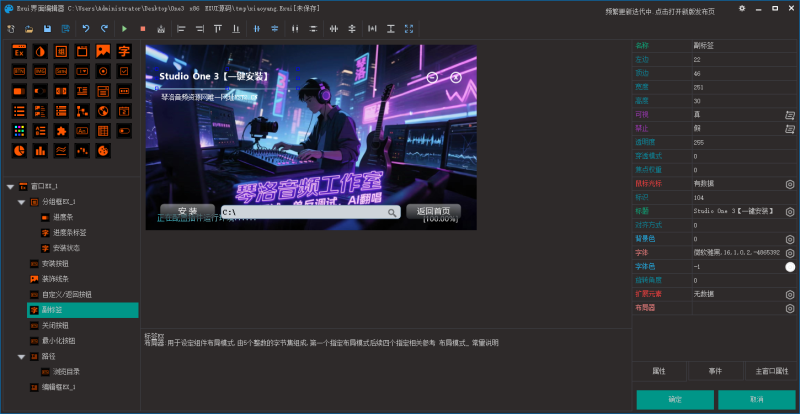Click the Save As toolbar icon
This screenshot has height=414, width=800.
click(66, 29)
